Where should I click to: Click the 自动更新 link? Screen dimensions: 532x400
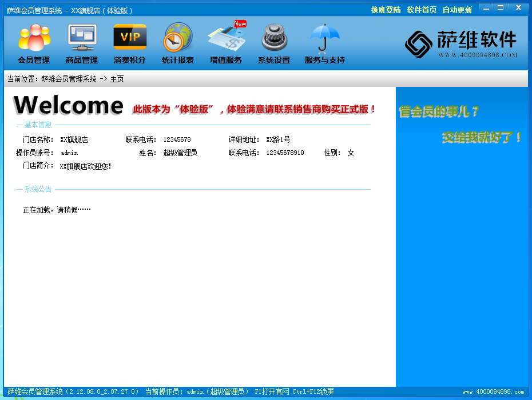[458, 10]
